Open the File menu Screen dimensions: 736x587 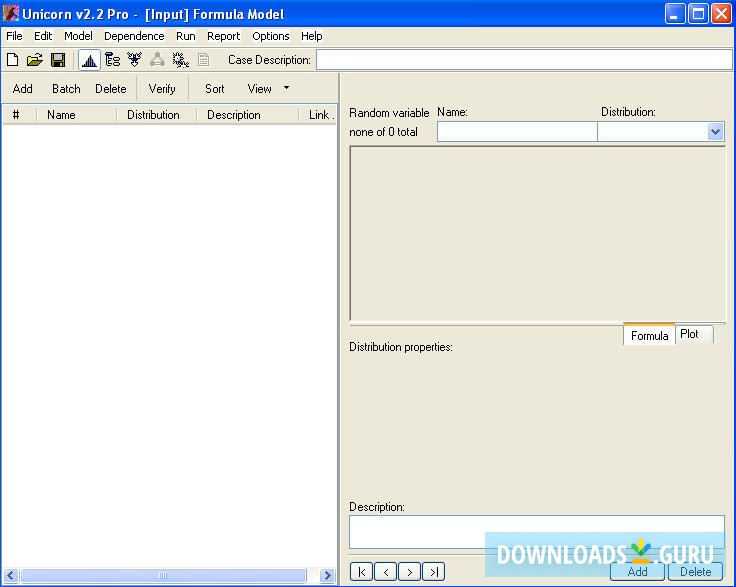pos(14,36)
